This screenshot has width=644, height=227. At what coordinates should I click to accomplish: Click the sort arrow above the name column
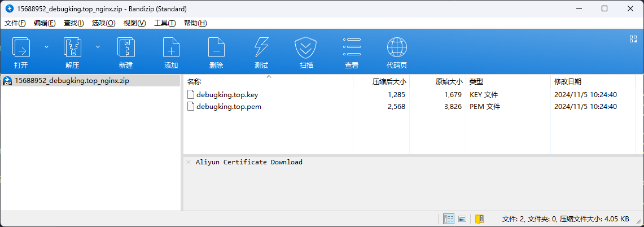point(269,76)
